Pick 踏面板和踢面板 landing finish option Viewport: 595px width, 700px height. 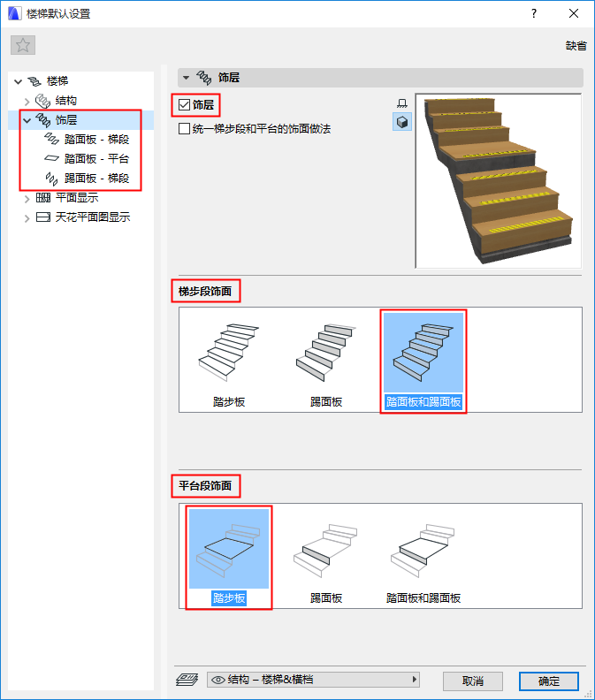tap(423, 557)
